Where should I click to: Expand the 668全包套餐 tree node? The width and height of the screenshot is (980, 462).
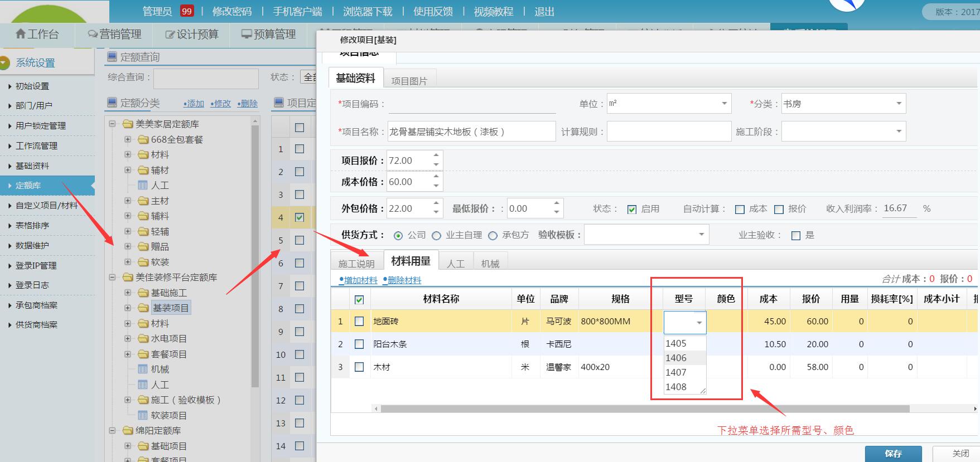[x=128, y=139]
